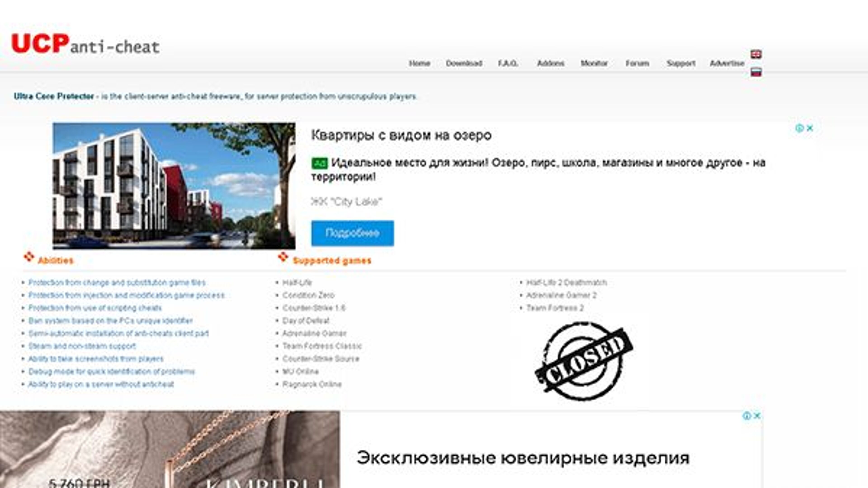Click the orange diamond icon beside Supported games
Screen dimensions: 868x488
283,257
